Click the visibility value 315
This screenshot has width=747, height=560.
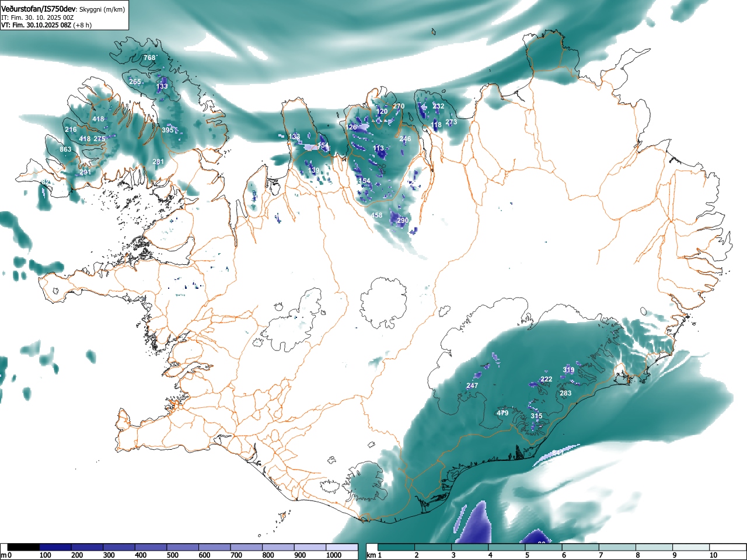(x=536, y=416)
